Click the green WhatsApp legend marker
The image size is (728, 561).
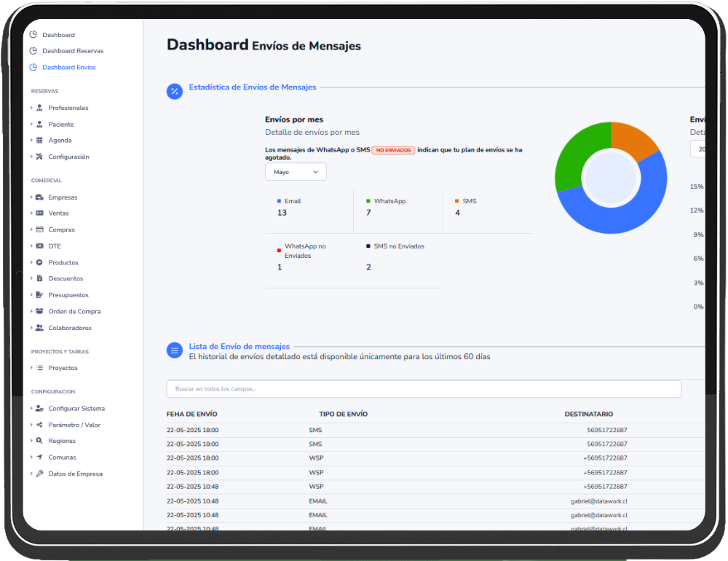click(x=368, y=201)
